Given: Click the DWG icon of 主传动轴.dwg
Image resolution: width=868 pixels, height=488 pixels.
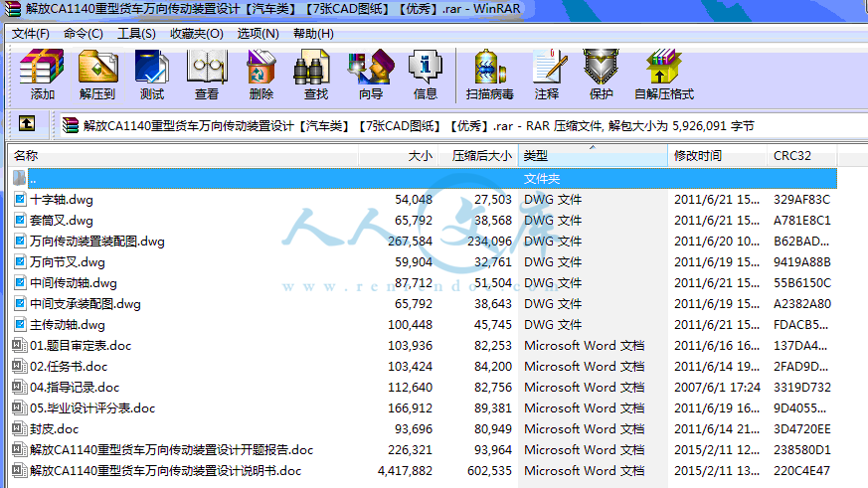Looking at the screenshot, I should click(20, 324).
